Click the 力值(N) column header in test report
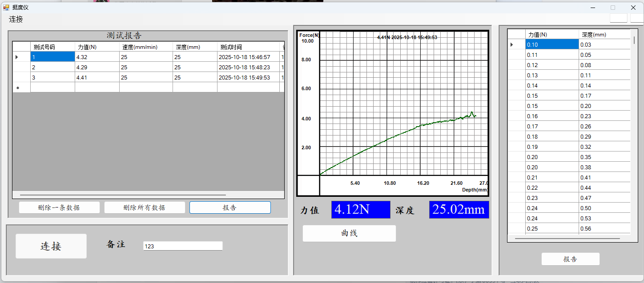 click(97, 47)
